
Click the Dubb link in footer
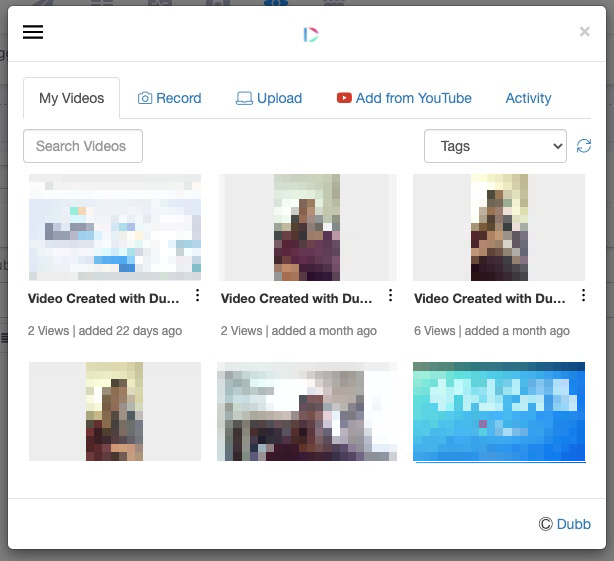pos(573,524)
